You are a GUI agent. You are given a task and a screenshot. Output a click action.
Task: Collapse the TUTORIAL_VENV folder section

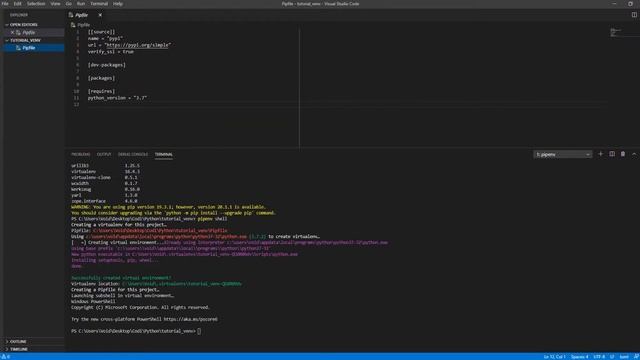[24, 40]
